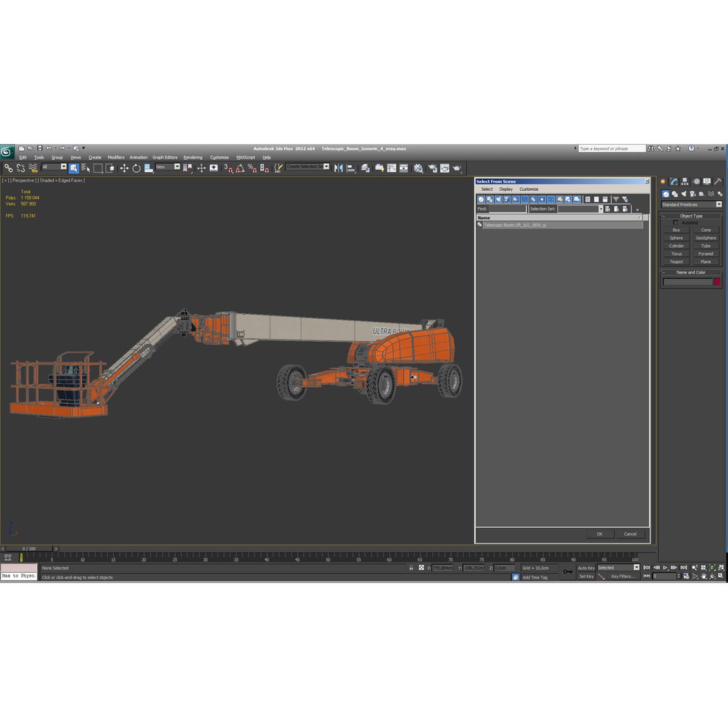Viewport: 728px width, 728px height.
Task: Enable the AutoGrid checkbox
Action: tap(675, 223)
